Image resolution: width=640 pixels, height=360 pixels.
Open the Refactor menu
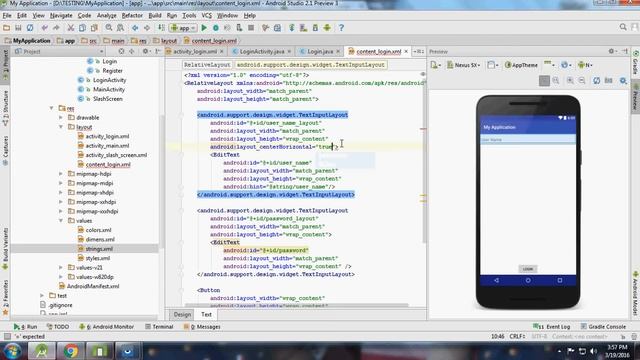click(x=132, y=16)
